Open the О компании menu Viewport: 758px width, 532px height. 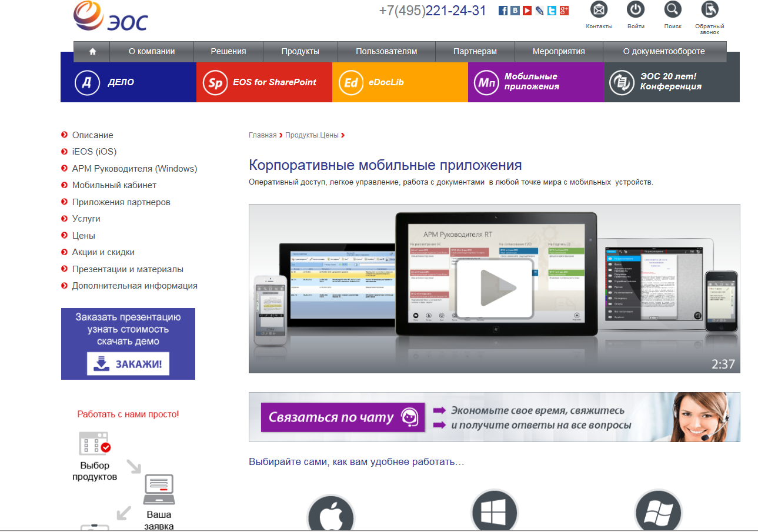click(x=152, y=51)
